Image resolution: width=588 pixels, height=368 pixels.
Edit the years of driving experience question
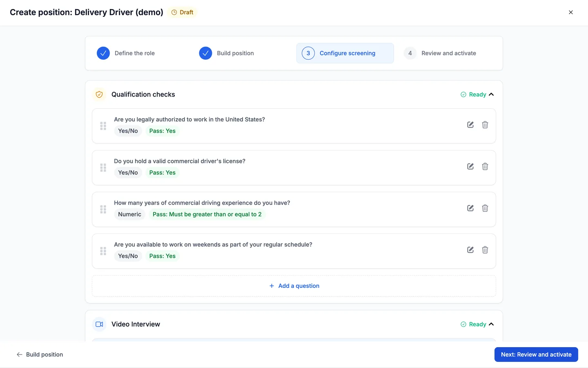point(470,208)
